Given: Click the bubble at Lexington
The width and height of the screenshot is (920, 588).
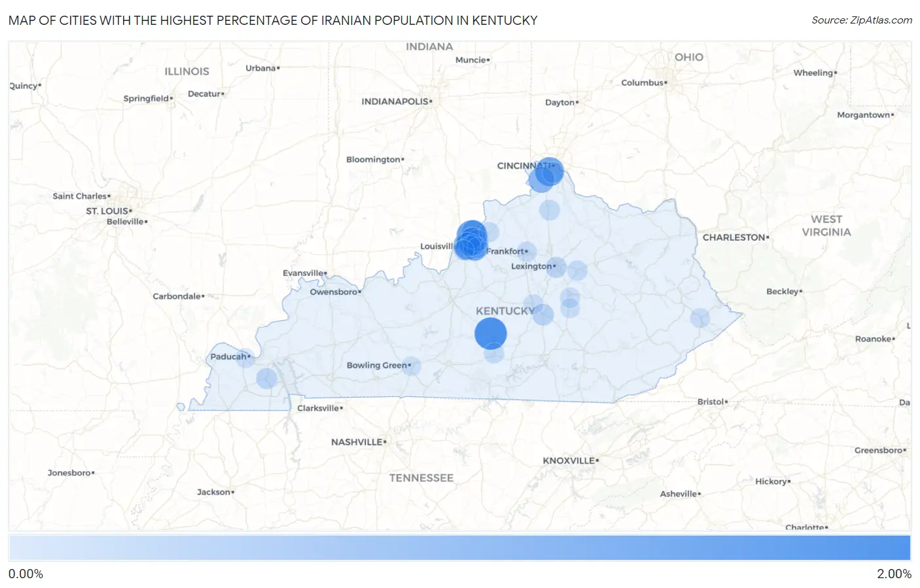Looking at the screenshot, I should coord(556,267).
